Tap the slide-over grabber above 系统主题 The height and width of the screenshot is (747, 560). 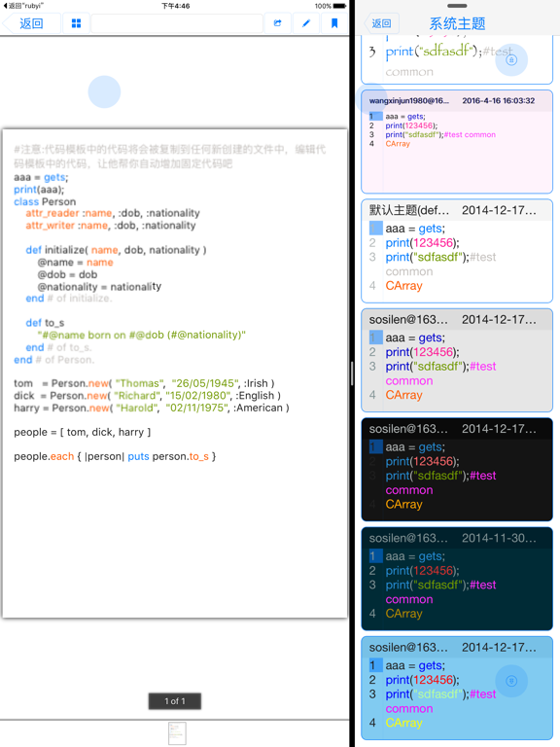[457, 6]
